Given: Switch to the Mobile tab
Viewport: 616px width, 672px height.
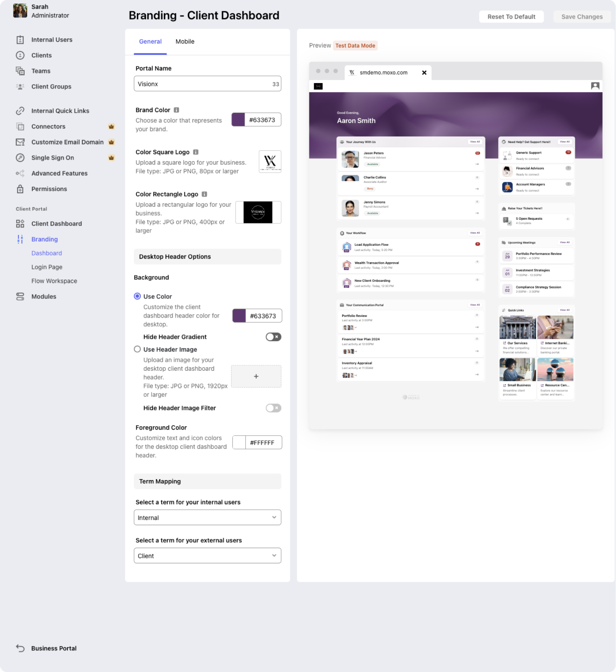Looking at the screenshot, I should coord(185,41).
